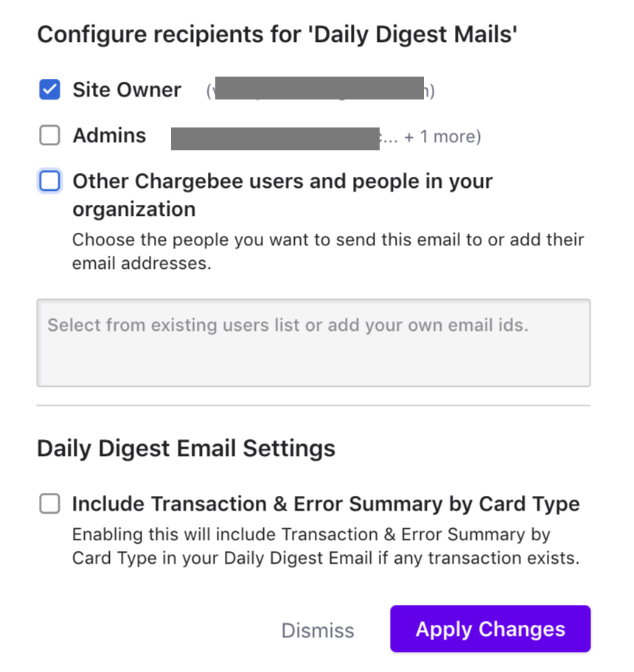This screenshot has height=672, width=634.
Task: Click the 'Enabling this will include' description
Action: click(x=325, y=546)
